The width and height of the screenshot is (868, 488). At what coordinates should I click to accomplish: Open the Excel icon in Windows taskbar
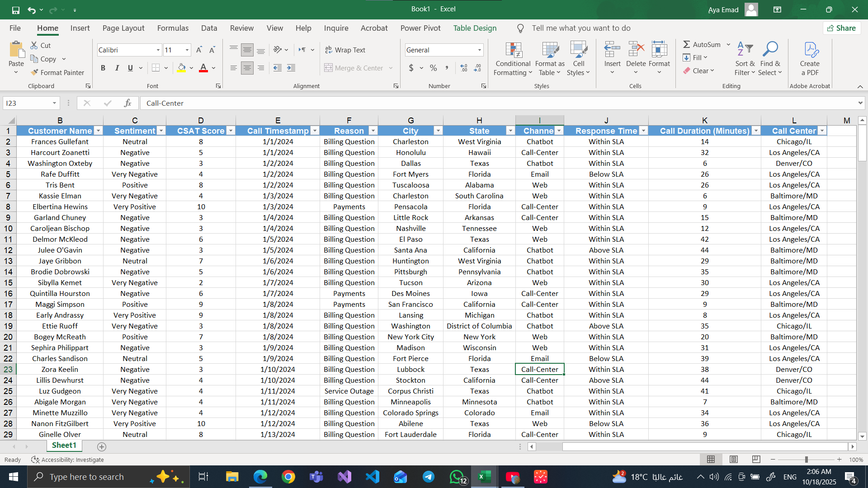pyautogui.click(x=484, y=477)
